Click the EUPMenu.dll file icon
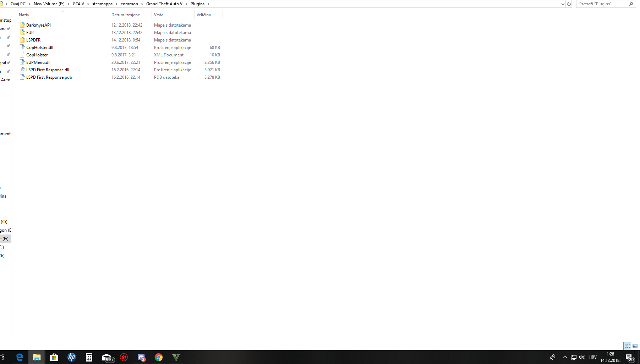 22,62
